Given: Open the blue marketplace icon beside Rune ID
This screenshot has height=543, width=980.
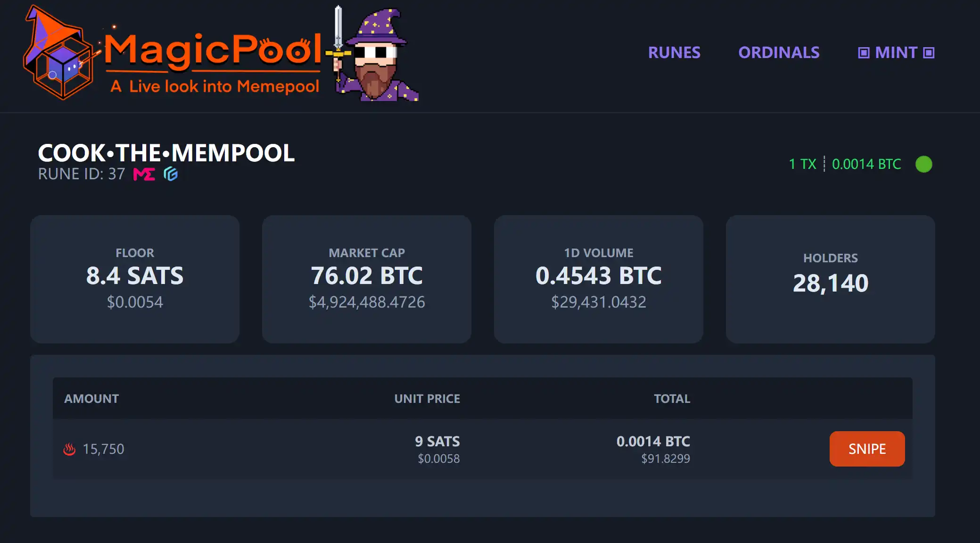Looking at the screenshot, I should click(x=171, y=174).
